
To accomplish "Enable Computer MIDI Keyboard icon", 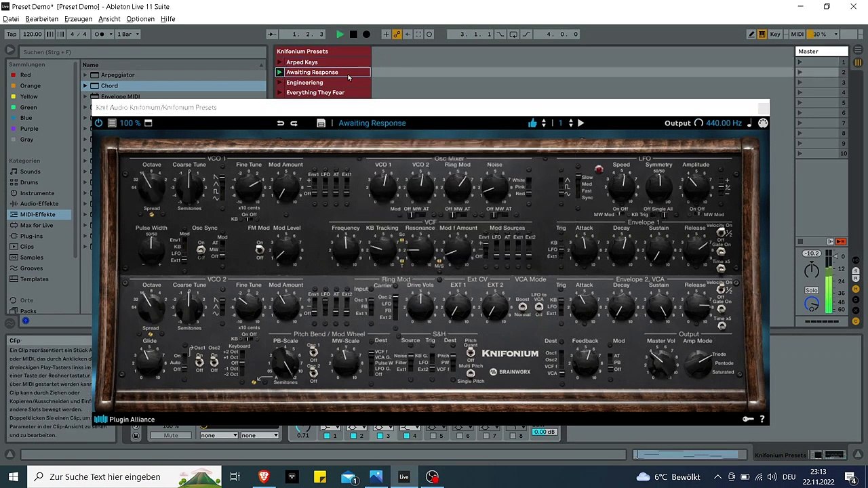I will click(762, 35).
